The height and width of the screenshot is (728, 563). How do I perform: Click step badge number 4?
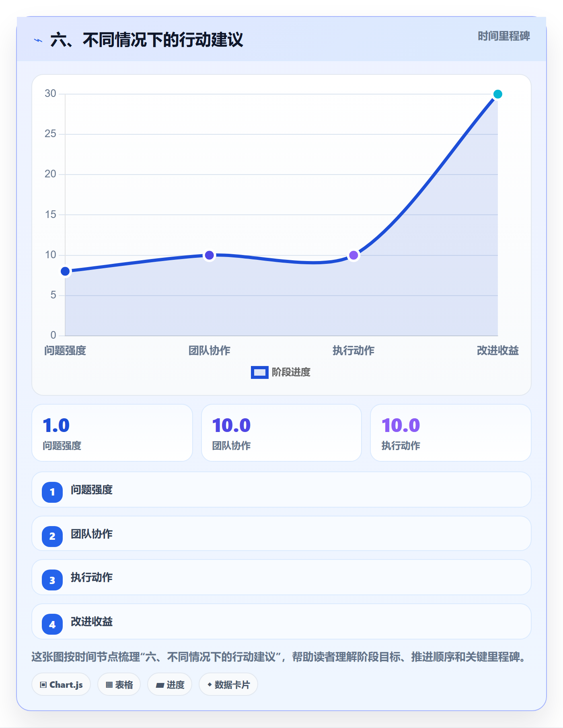52,624
